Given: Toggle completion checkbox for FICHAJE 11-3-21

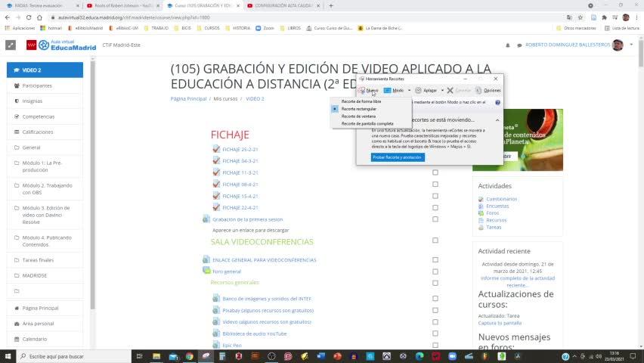Looking at the screenshot, I should point(435,172).
